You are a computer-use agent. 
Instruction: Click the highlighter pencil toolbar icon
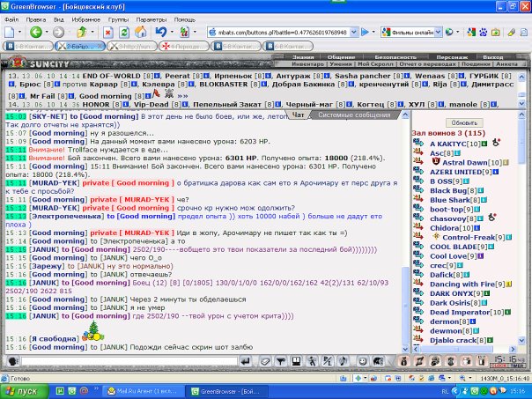point(511,33)
